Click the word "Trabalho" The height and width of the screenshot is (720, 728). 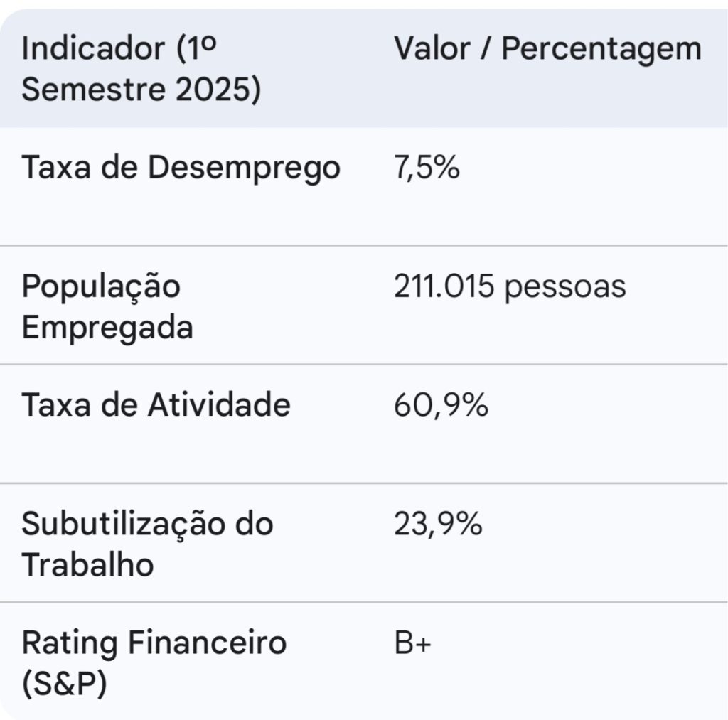(x=87, y=566)
